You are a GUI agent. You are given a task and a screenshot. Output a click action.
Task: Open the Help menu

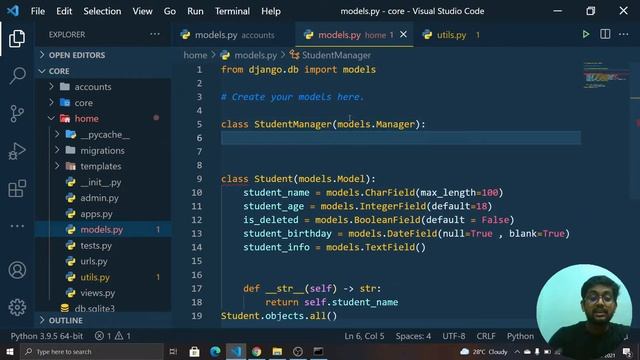click(271, 11)
